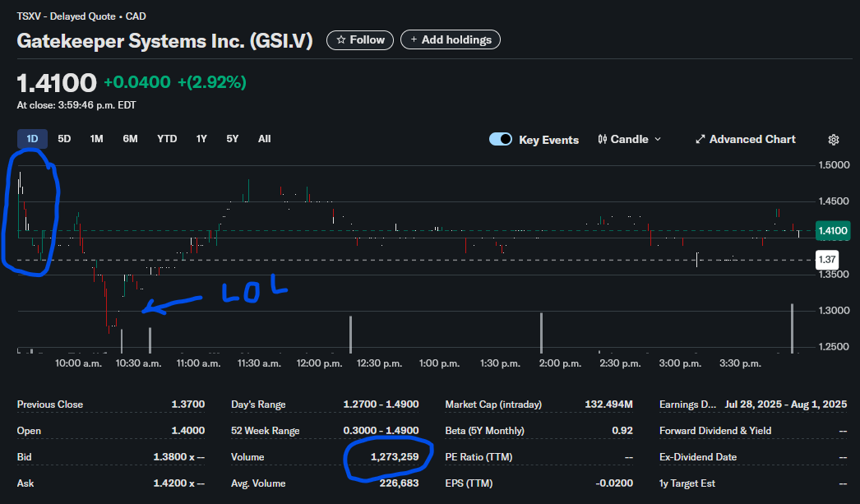Click the Advanced Chart expand icon
The image size is (860, 504).
coord(700,140)
